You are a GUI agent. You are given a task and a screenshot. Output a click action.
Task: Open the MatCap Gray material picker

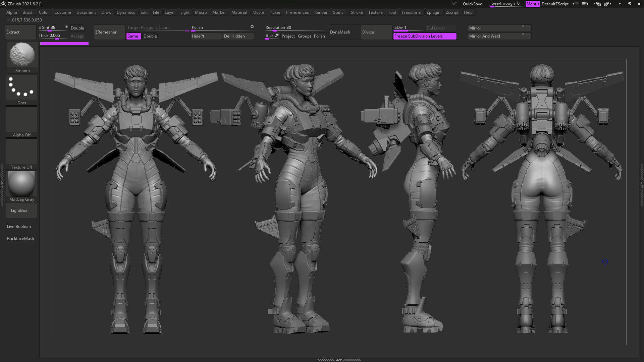tap(21, 186)
